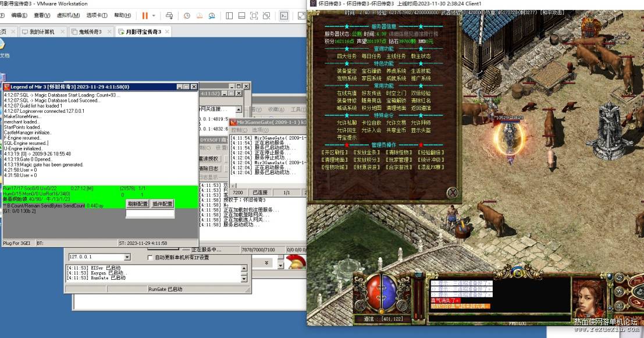The image size is (644, 338).
Task: Take a VM snapshot via clock icon
Action: [x=187, y=16]
